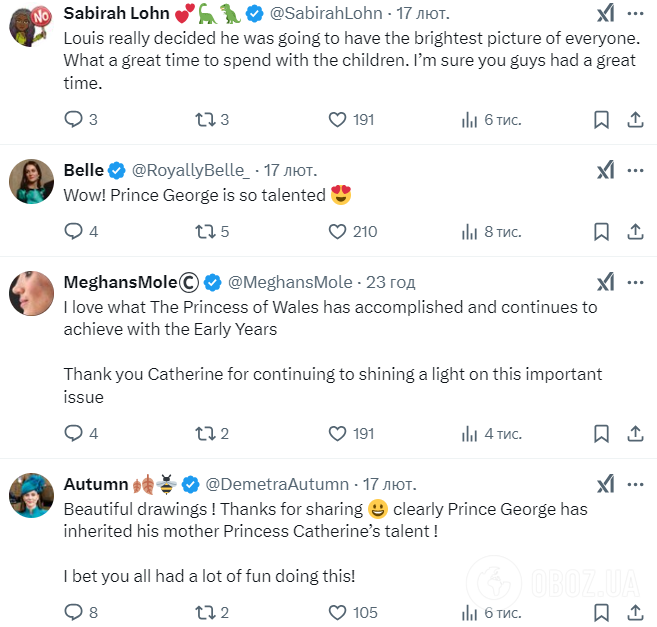Screen dimensions: 657x627
Task: Open Grok icon on Belle's tweet
Action: [605, 171]
